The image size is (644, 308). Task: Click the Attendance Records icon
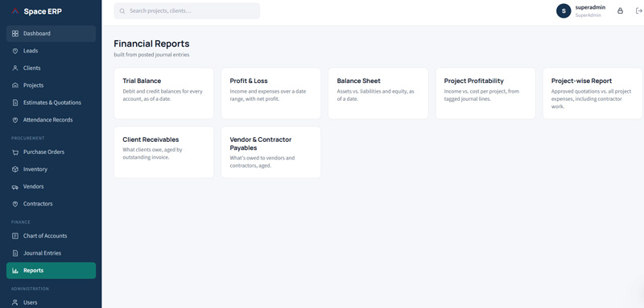[x=15, y=120]
